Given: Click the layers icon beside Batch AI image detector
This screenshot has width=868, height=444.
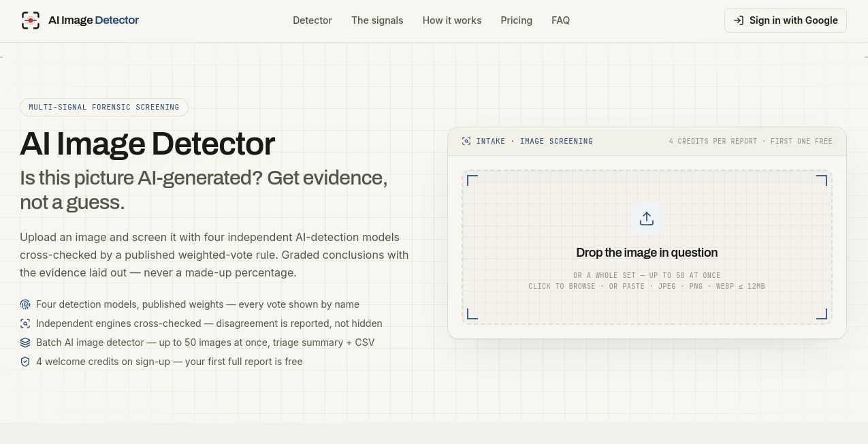Looking at the screenshot, I should click(x=25, y=343).
